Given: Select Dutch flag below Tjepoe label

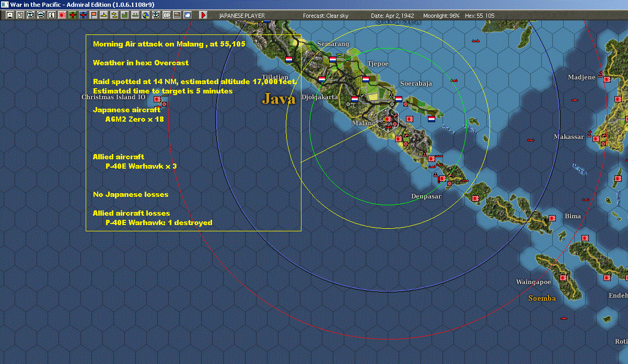Looking at the screenshot, I should point(366,79).
